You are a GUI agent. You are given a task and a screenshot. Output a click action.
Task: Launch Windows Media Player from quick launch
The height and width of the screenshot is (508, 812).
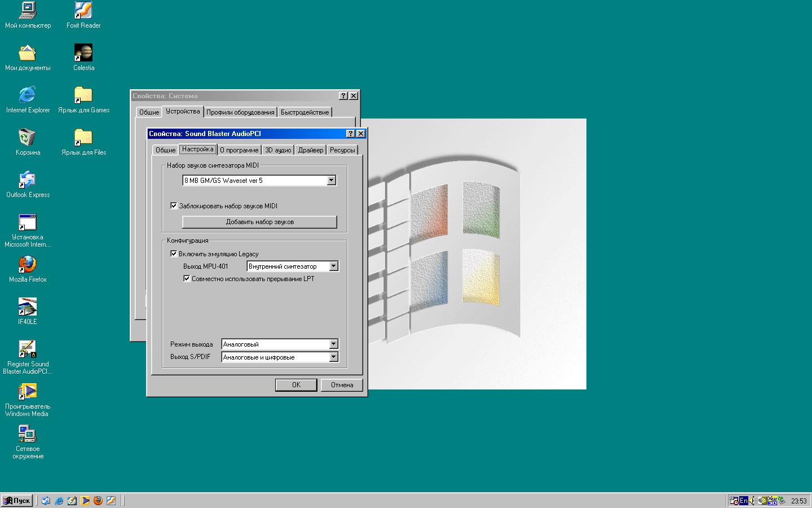[x=85, y=501]
